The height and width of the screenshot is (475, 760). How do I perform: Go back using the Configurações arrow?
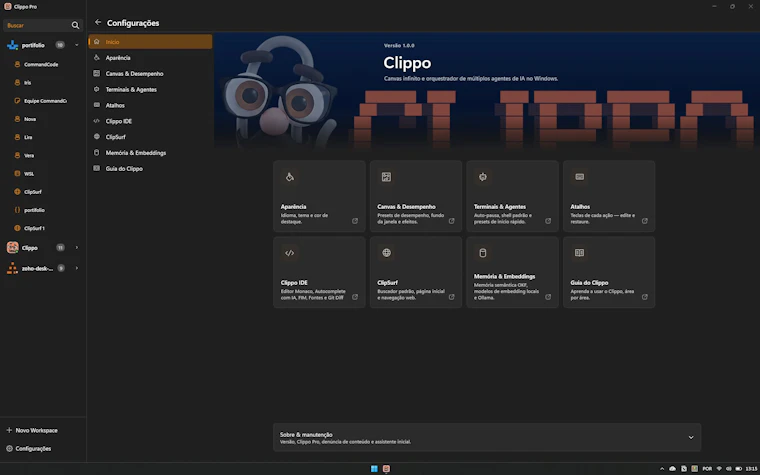(x=98, y=22)
